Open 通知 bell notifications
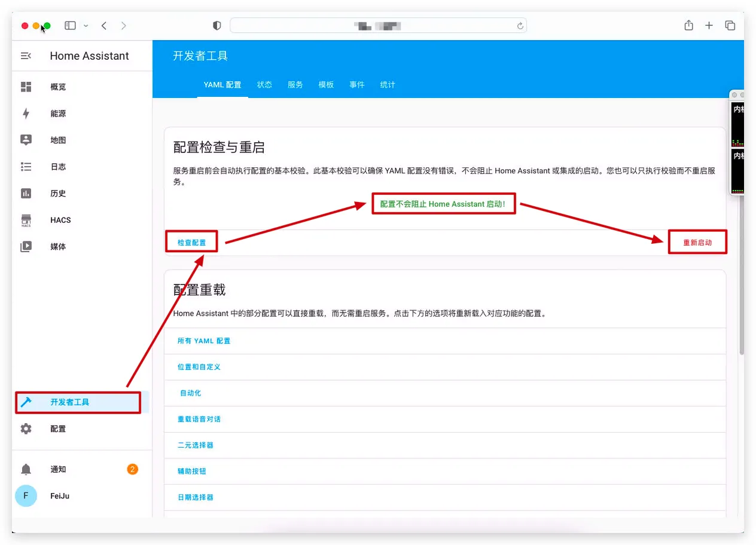 pyautogui.click(x=26, y=470)
